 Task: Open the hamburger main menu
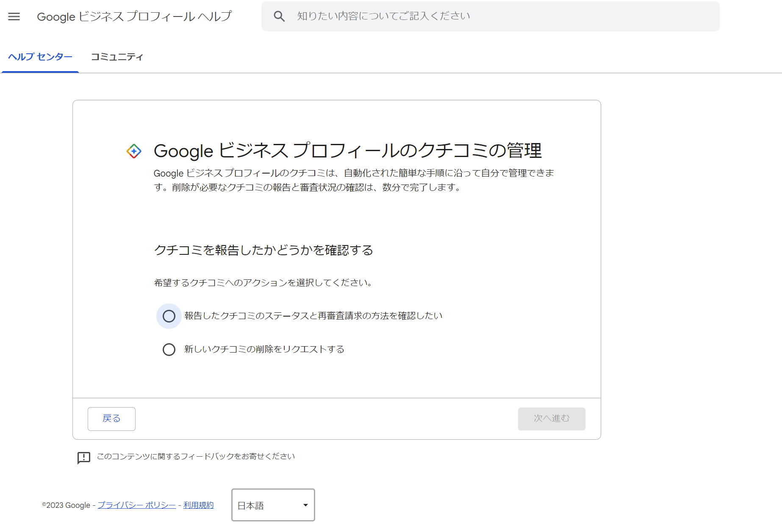14,17
